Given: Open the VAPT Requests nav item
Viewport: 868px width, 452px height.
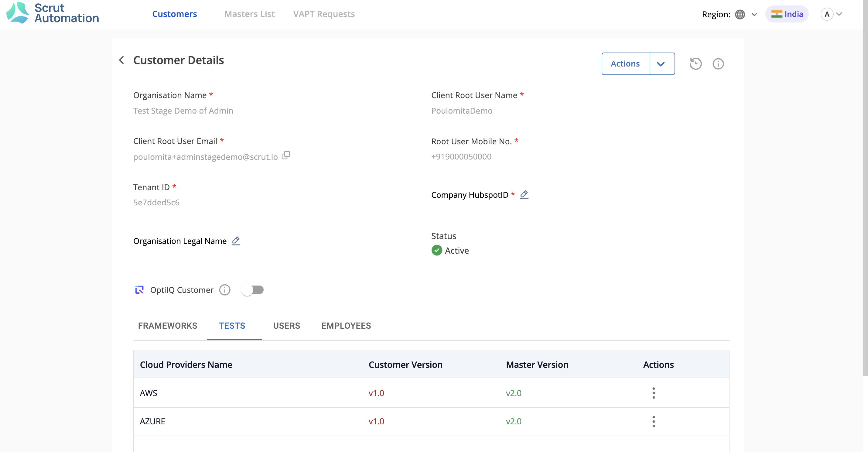Looking at the screenshot, I should click(x=324, y=14).
